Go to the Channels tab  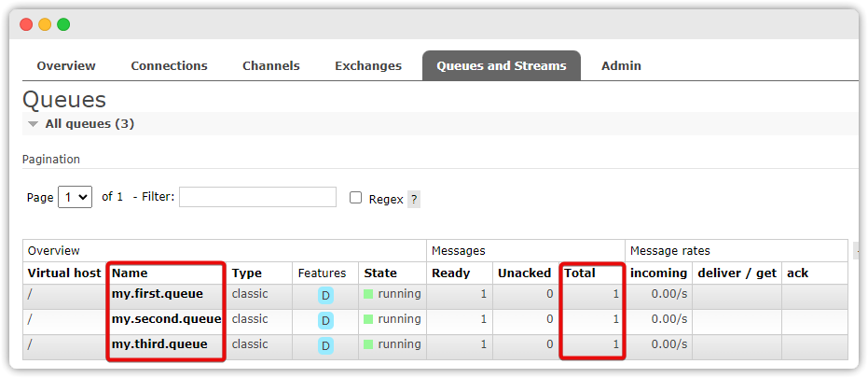click(270, 65)
